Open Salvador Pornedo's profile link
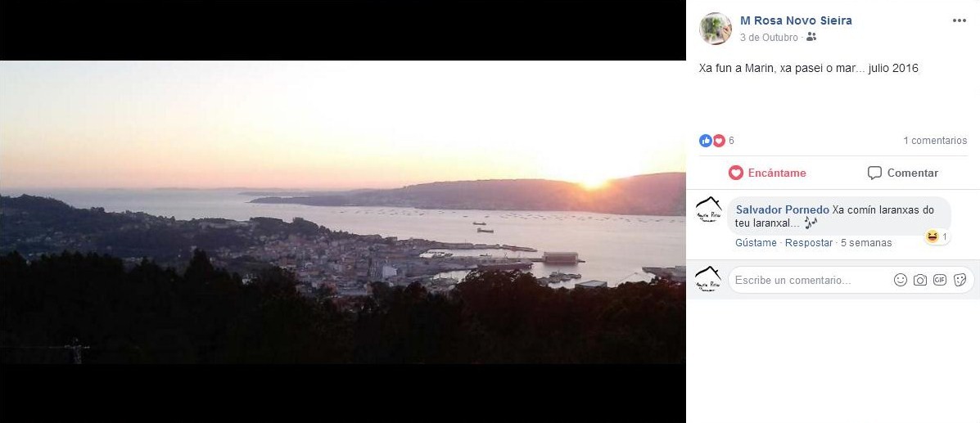This screenshot has height=423, width=980. [x=783, y=210]
